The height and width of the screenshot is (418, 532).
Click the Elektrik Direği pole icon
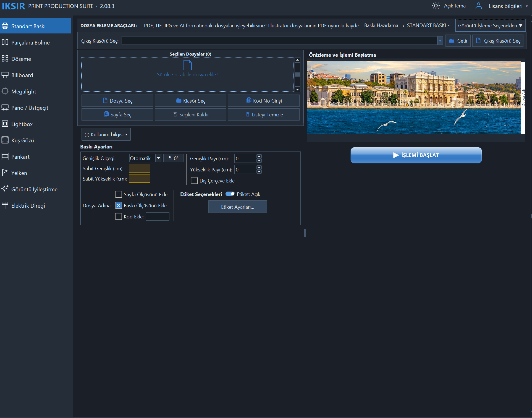pyautogui.click(x=5, y=205)
